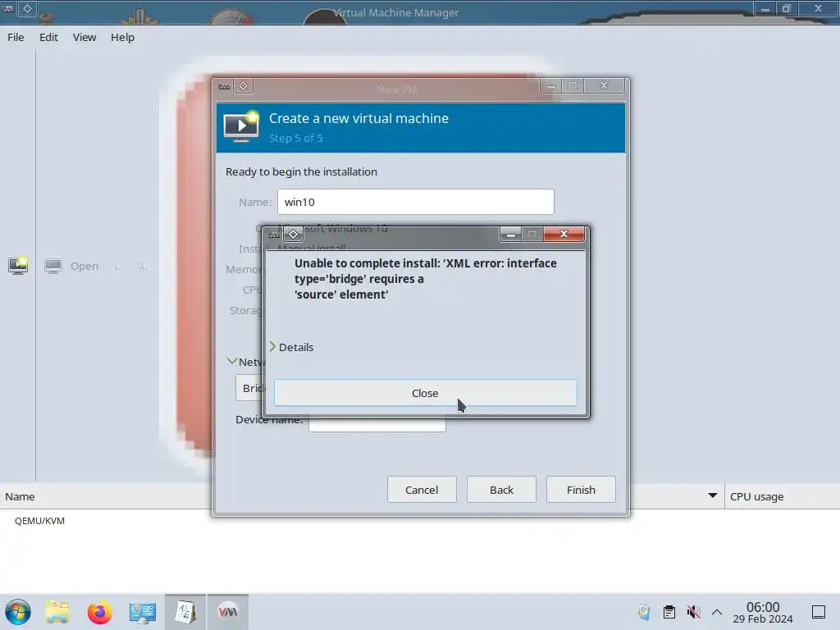Open the Edit menu
The width and height of the screenshot is (840, 630).
48,37
